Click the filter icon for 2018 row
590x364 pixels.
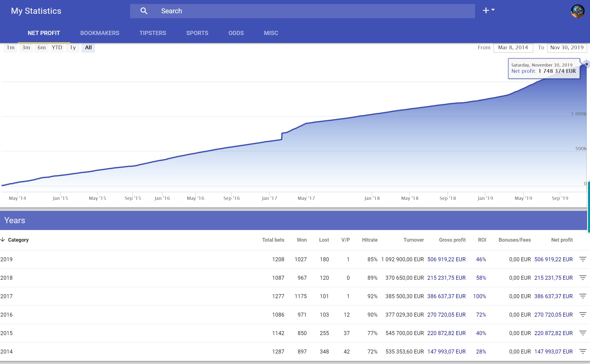[583, 278]
